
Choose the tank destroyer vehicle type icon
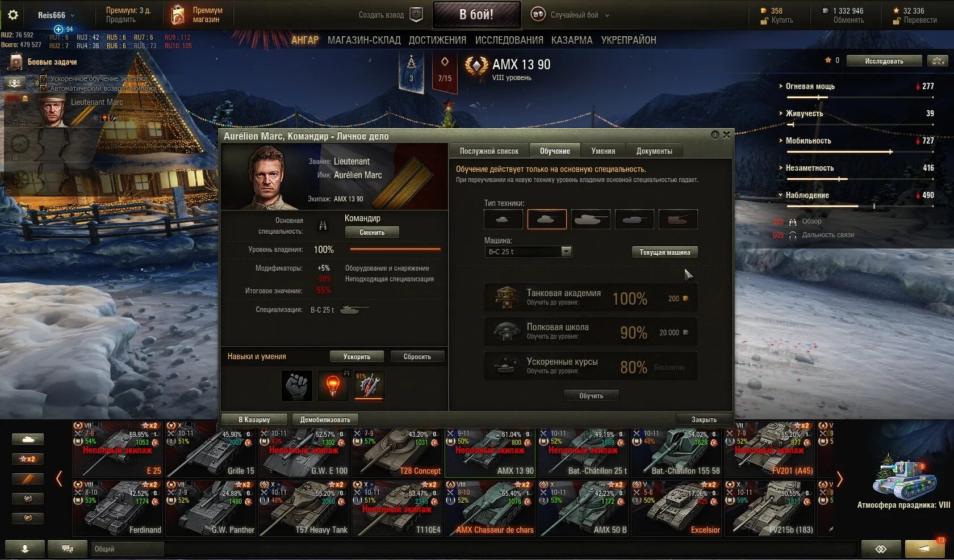pyautogui.click(x=634, y=219)
